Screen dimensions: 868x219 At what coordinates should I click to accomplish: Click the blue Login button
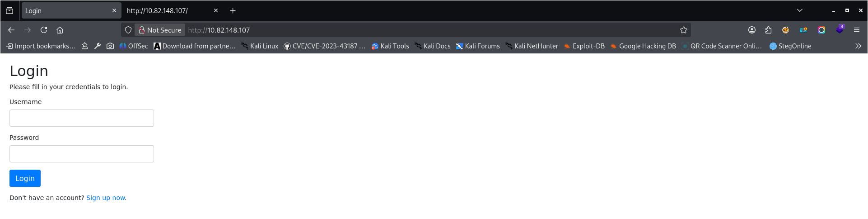25,178
